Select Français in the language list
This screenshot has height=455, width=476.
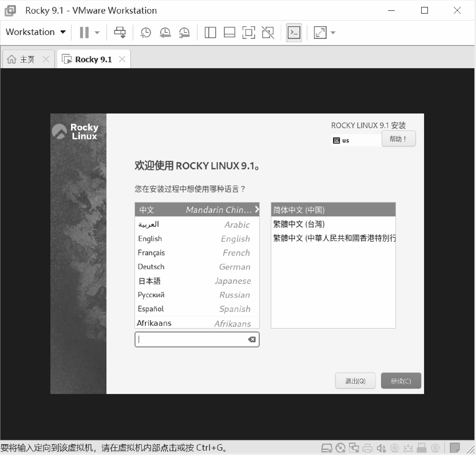pyautogui.click(x=197, y=253)
